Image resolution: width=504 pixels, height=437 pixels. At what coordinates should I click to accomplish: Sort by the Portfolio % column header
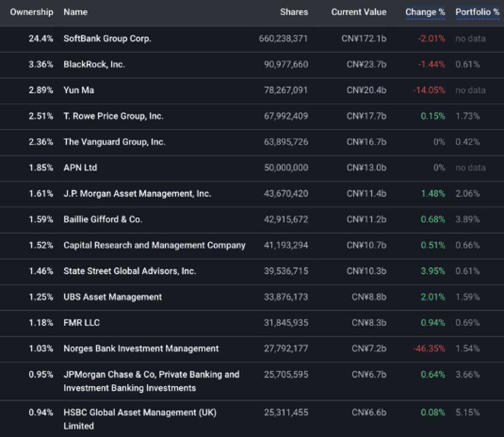[x=478, y=12]
